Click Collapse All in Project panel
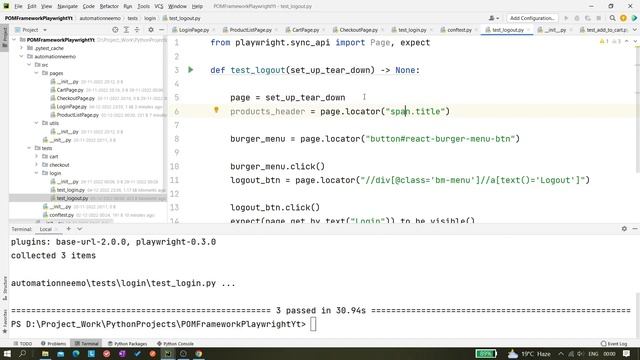The height and width of the screenshot is (360, 640). point(137,30)
